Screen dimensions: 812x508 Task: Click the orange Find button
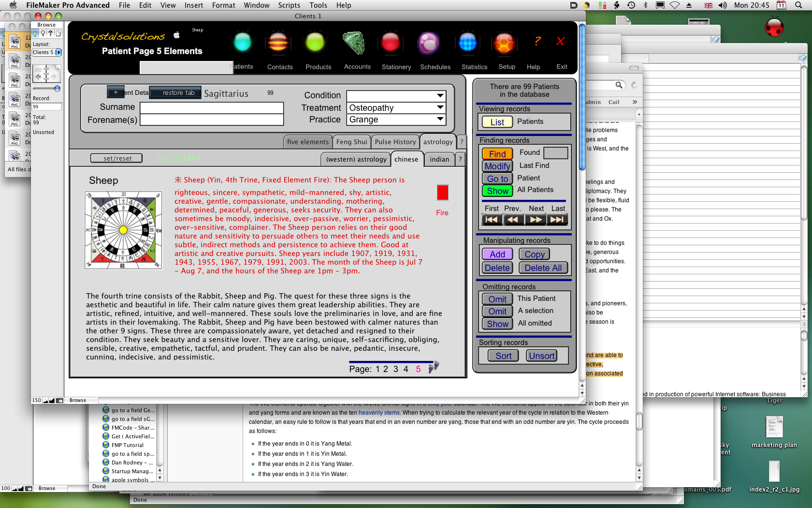497,154
